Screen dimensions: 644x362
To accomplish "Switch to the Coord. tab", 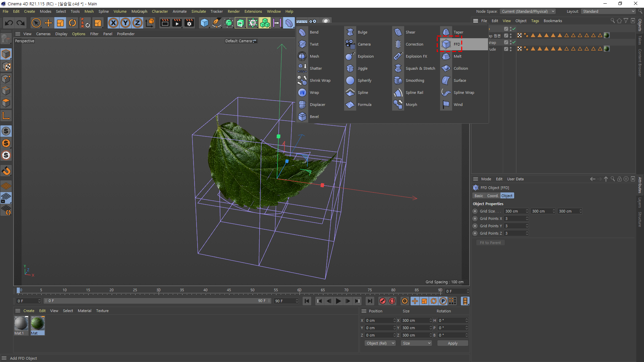I will point(492,196).
